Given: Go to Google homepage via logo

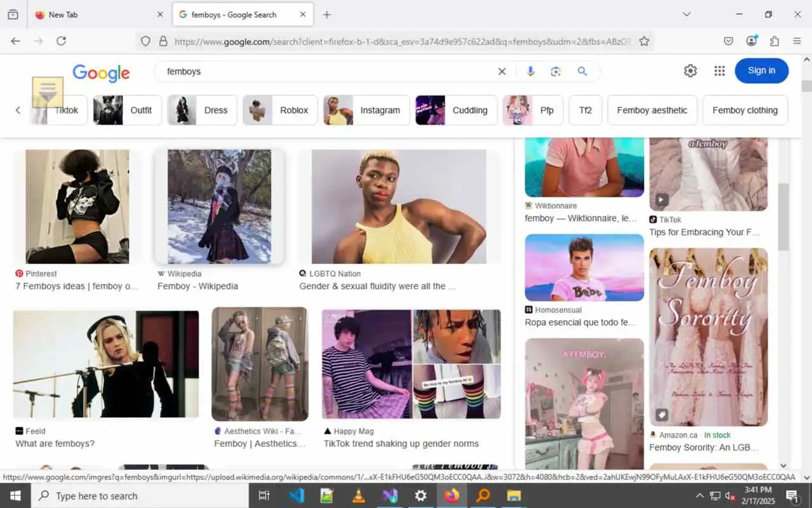Looking at the screenshot, I should tap(101, 72).
